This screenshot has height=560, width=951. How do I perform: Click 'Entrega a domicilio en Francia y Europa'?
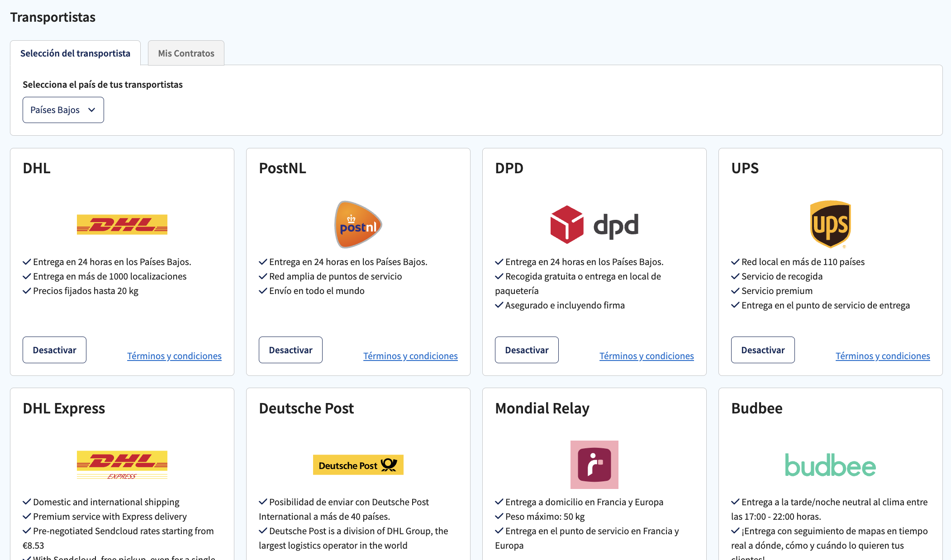(x=584, y=502)
